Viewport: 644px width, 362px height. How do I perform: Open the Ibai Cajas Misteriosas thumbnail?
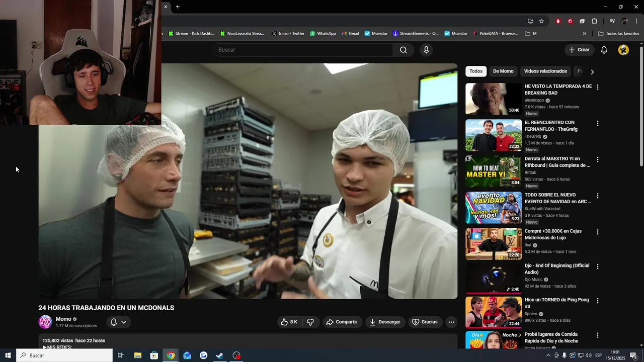click(494, 244)
